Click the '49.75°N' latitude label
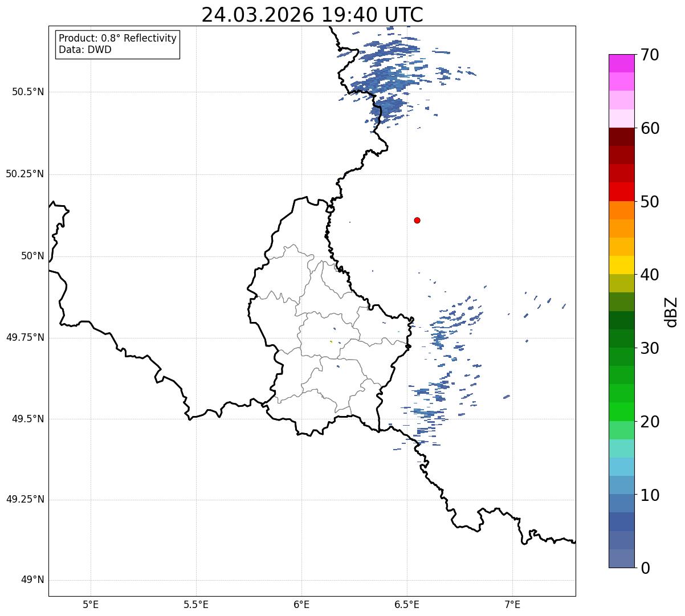 point(25,337)
